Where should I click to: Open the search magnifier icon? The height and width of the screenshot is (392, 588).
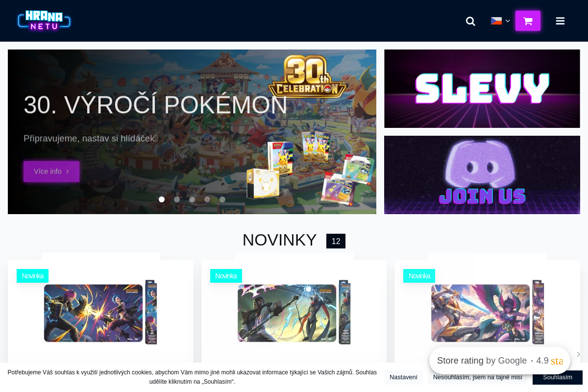click(x=470, y=21)
